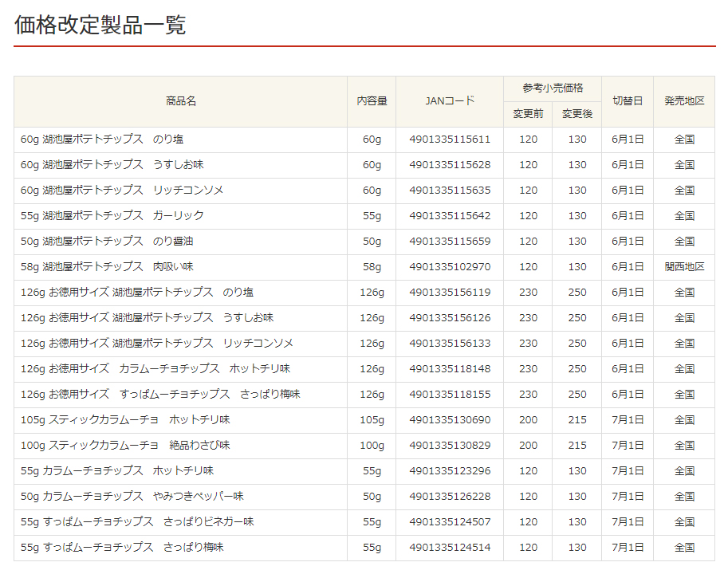
Task: Click 130 price in やみつきペッパー味 row
Action: click(x=577, y=497)
